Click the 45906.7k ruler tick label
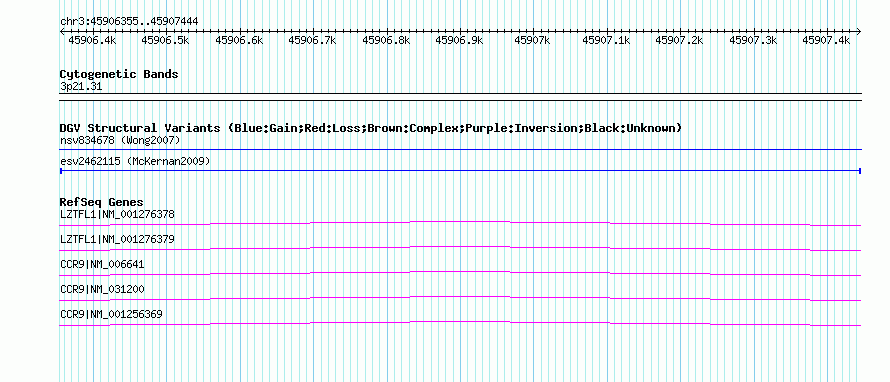The width and height of the screenshot is (890, 382). pos(312,40)
